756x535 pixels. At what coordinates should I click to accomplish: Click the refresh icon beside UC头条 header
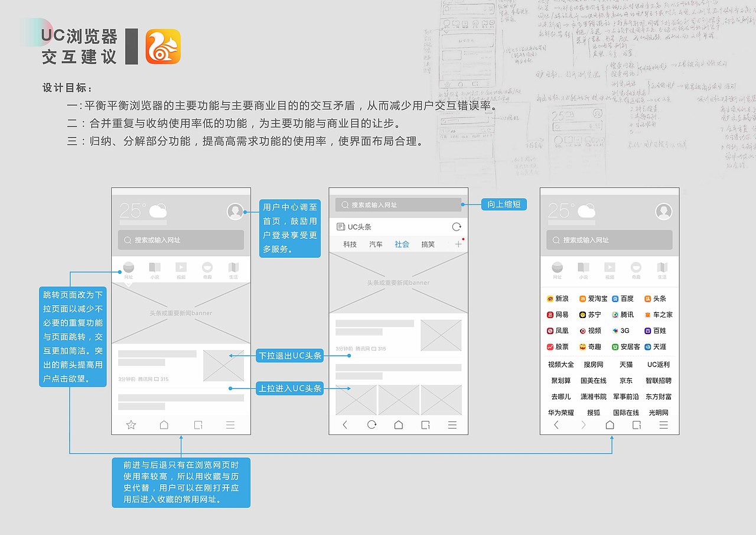457,227
